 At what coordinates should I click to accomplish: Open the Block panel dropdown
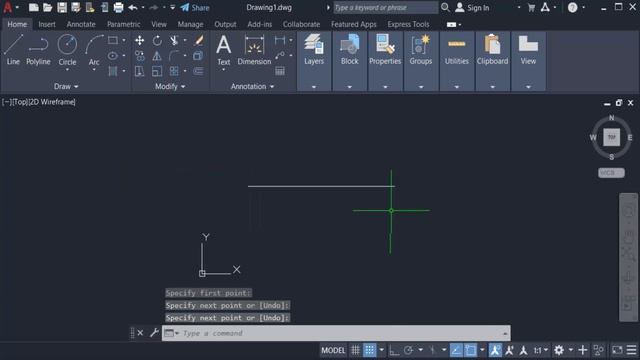click(349, 87)
